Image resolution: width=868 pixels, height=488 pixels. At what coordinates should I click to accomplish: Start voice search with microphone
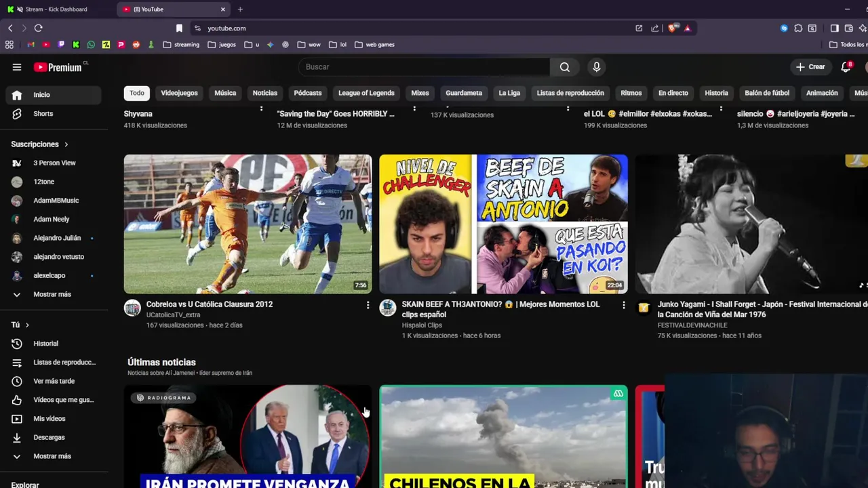point(596,66)
